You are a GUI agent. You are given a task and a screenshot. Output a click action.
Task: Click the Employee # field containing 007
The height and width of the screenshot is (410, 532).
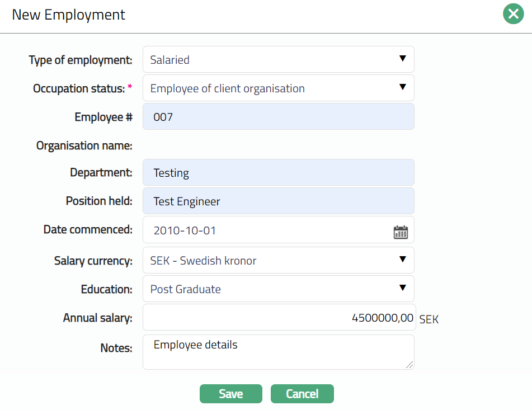click(x=278, y=116)
